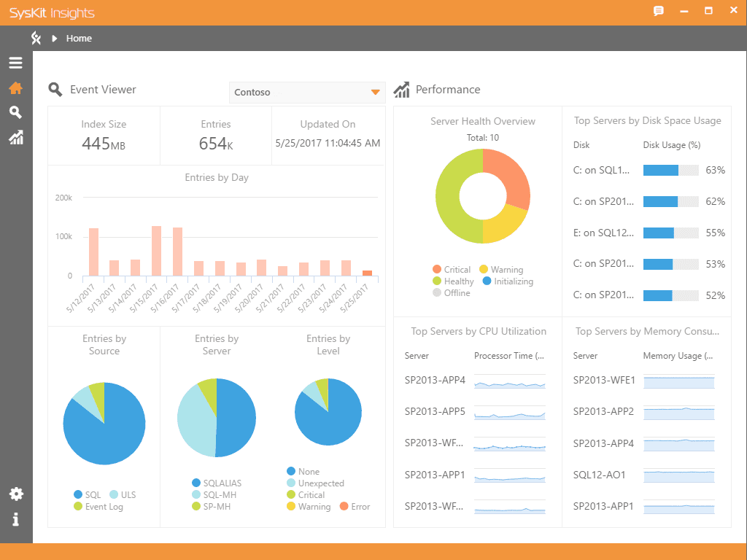Open SysKit Insights settings gear
Viewport: 747px width, 560px height.
click(15, 494)
